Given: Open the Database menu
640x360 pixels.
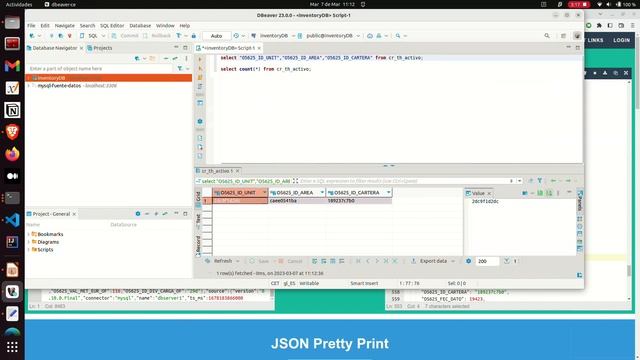Looking at the screenshot, I should (140, 25).
